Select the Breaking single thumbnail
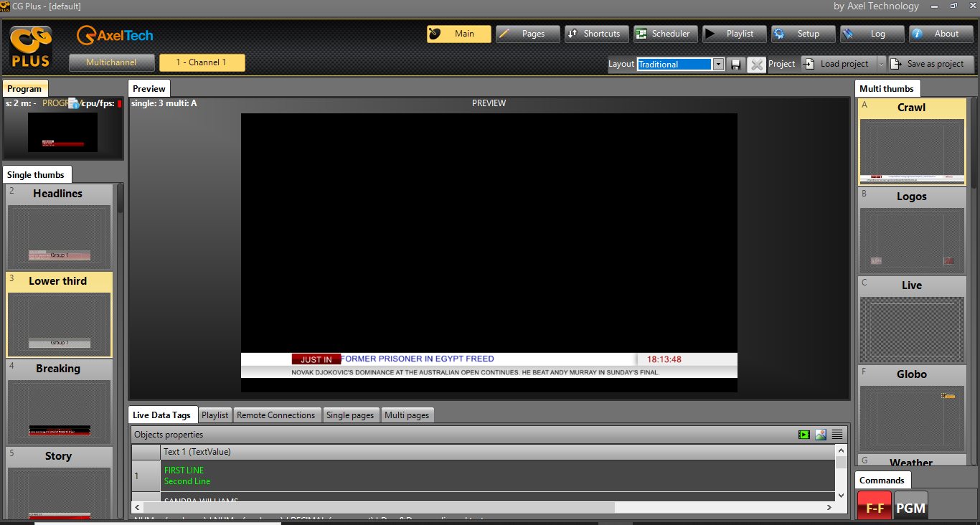 coord(59,402)
